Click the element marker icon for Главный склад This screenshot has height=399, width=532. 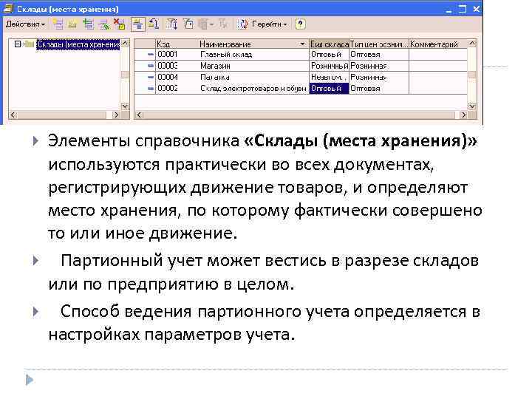click(150, 54)
